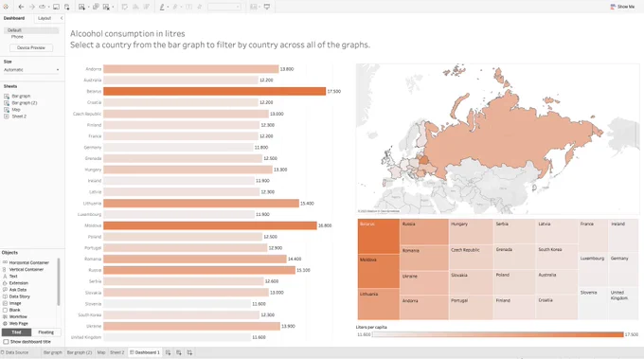
Task: Switch to the Dashboard pane tab
Action: tap(14, 18)
